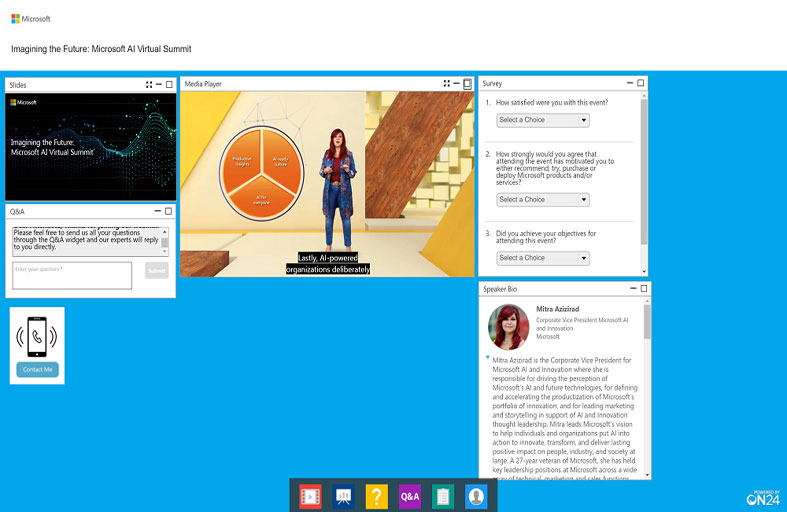The width and height of the screenshot is (787, 512).
Task: Submit the question in Q&A panel
Action: [157, 270]
